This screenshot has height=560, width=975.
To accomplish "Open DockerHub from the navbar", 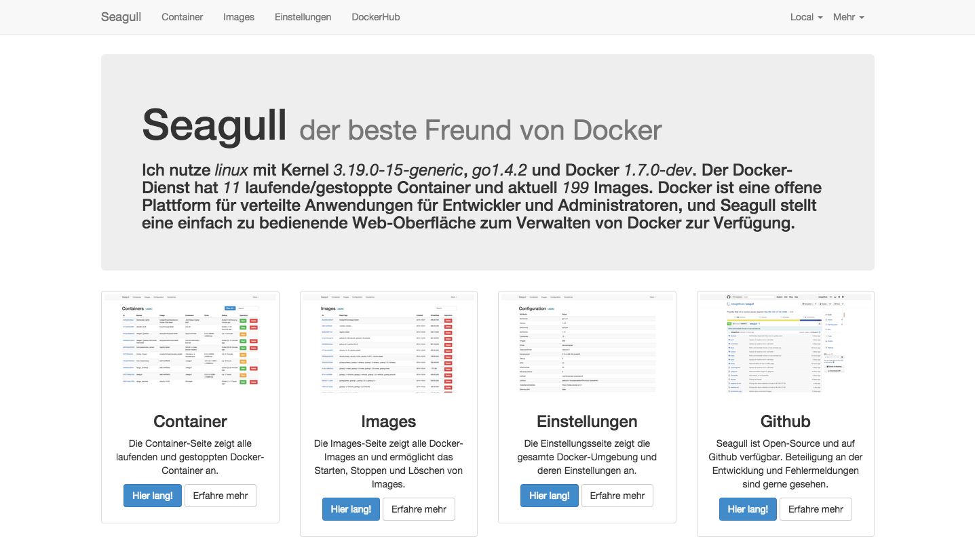I will click(376, 17).
